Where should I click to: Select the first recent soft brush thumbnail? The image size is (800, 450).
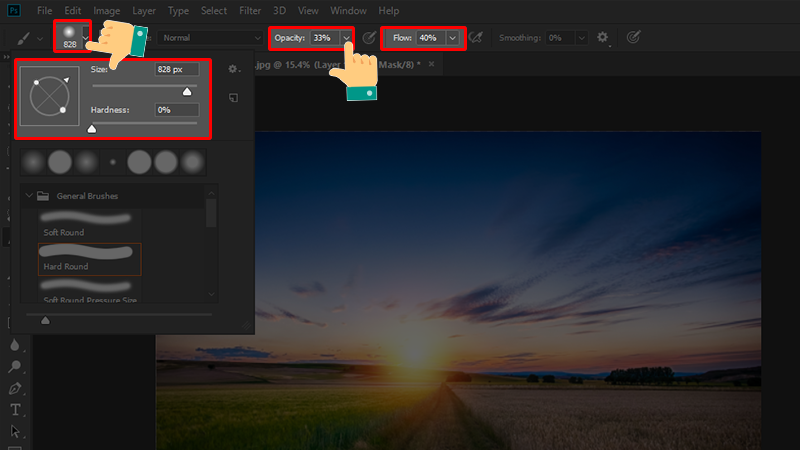[x=33, y=162]
